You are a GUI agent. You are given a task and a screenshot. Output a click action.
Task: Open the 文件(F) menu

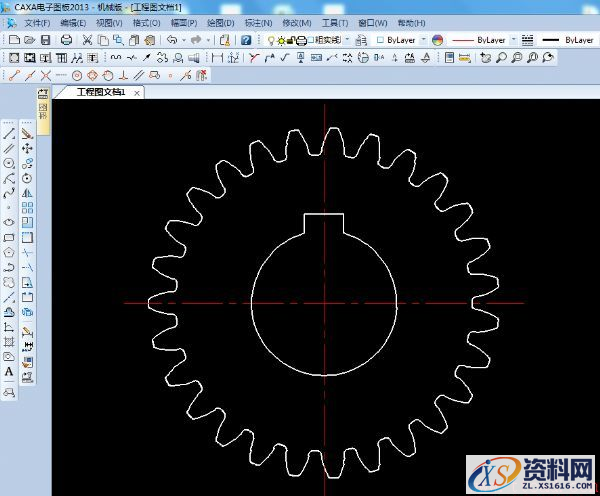[x=37, y=22]
